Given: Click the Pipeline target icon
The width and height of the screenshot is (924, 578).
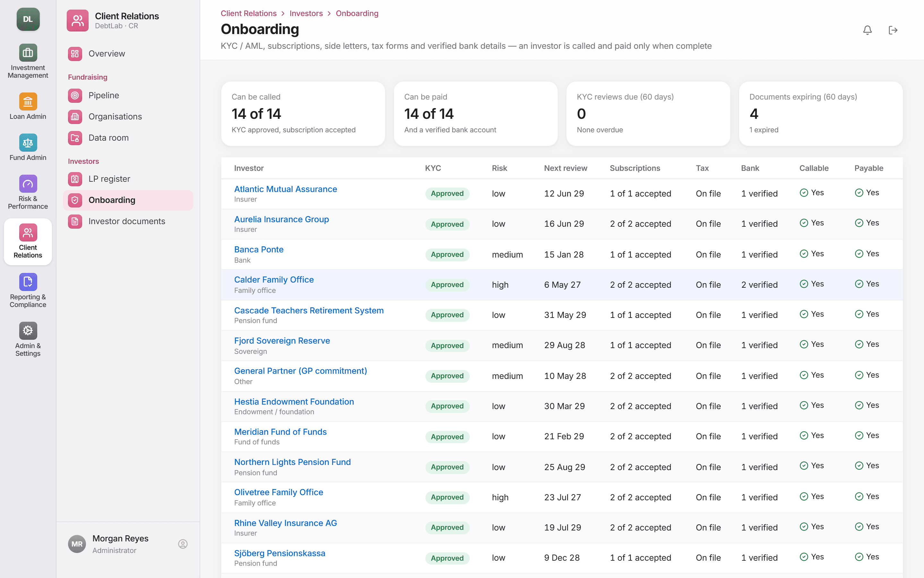Looking at the screenshot, I should click(75, 95).
